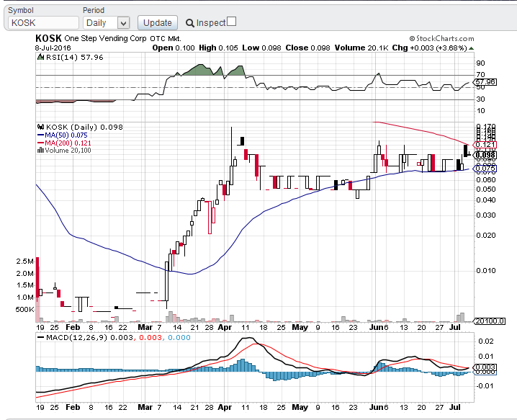
Task: Click the Inspect magnifier icon
Action: click(x=190, y=23)
